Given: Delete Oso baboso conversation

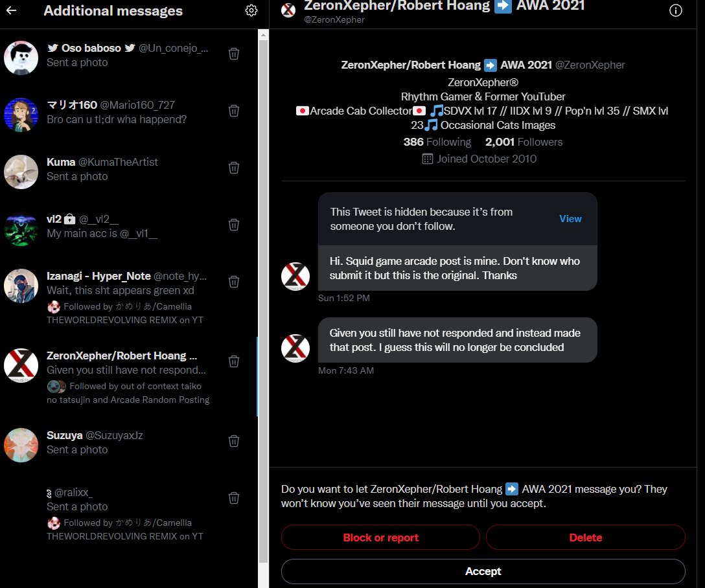Looking at the screenshot, I should [x=234, y=54].
